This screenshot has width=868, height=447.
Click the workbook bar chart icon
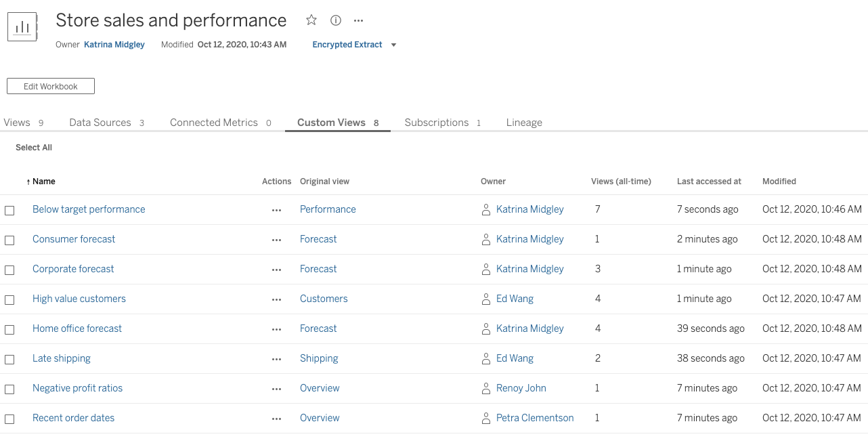22,26
